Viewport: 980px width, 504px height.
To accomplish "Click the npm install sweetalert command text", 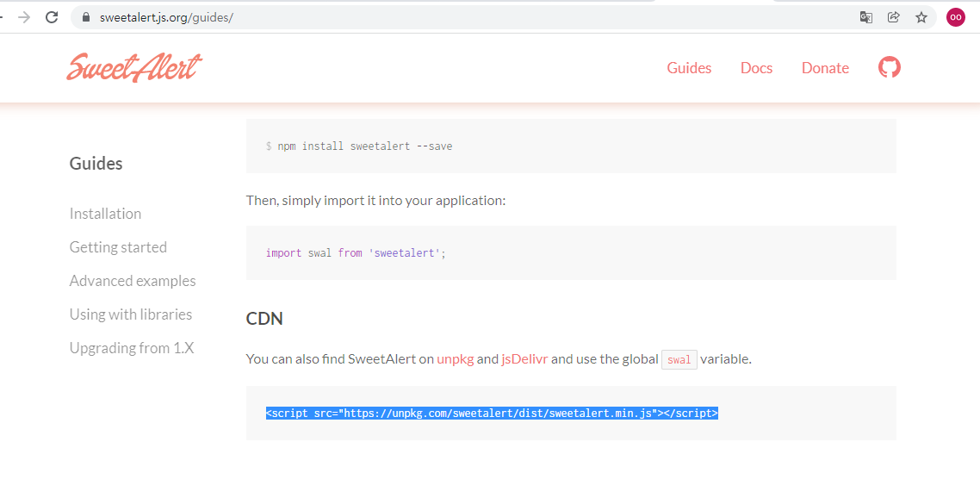I will pyautogui.click(x=364, y=146).
